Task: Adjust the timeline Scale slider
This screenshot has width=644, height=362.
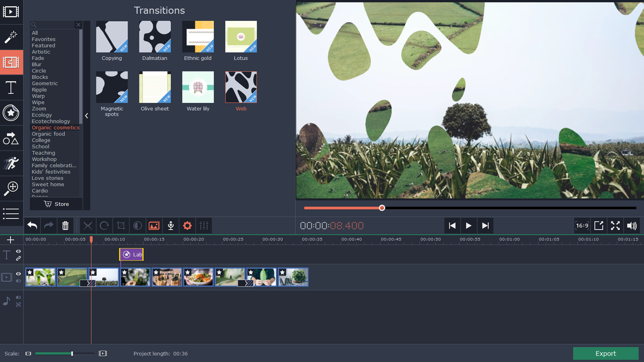Action: (x=72, y=353)
